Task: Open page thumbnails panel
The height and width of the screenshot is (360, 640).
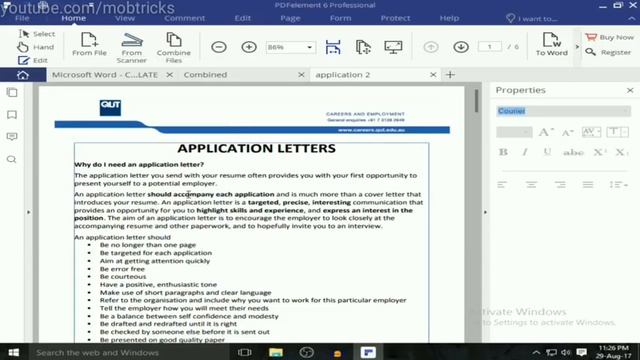Action: pos(12,93)
